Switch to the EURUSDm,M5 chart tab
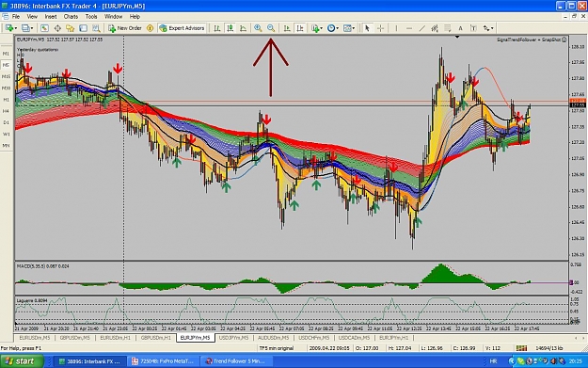 [x=35, y=338]
